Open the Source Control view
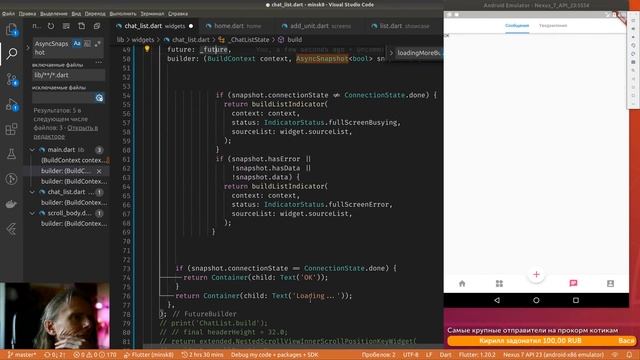The width and height of the screenshot is (640, 360). 11,79
